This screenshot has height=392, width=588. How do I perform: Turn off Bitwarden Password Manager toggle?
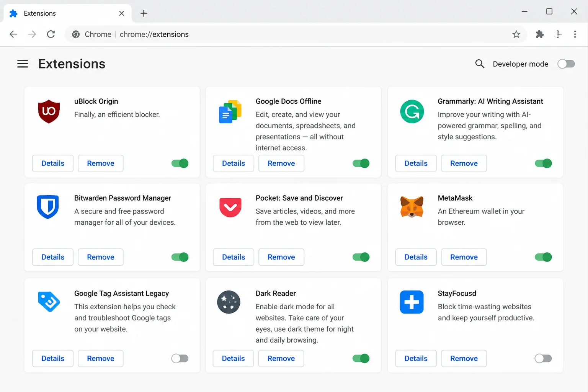tap(180, 257)
